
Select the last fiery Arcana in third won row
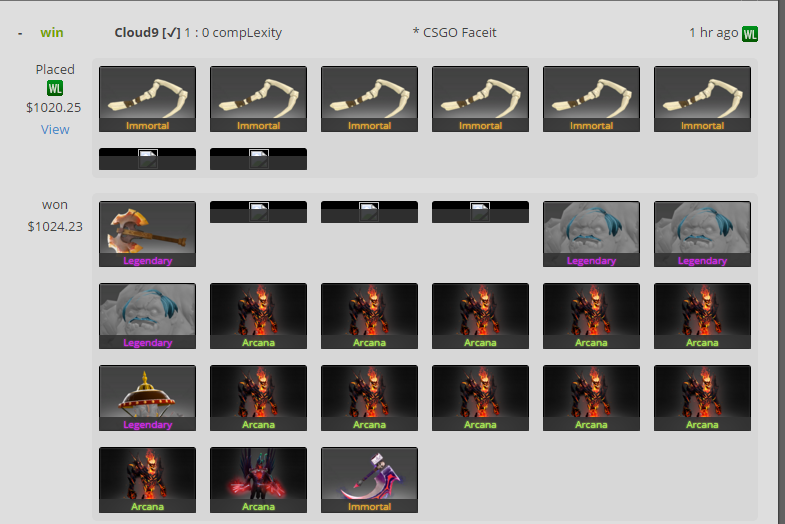click(x=702, y=398)
